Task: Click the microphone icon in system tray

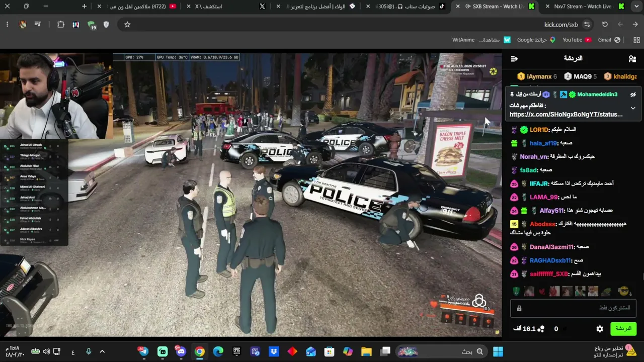Action: 89,351
